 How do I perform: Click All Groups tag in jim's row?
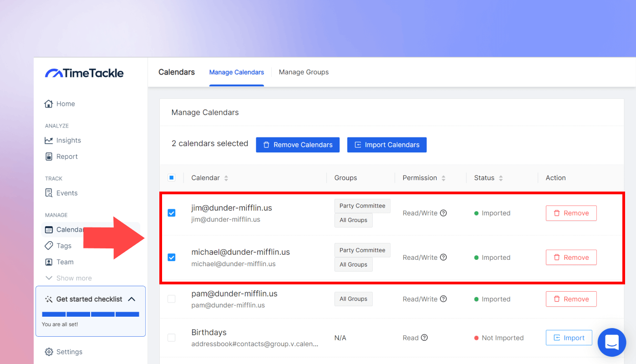(353, 220)
